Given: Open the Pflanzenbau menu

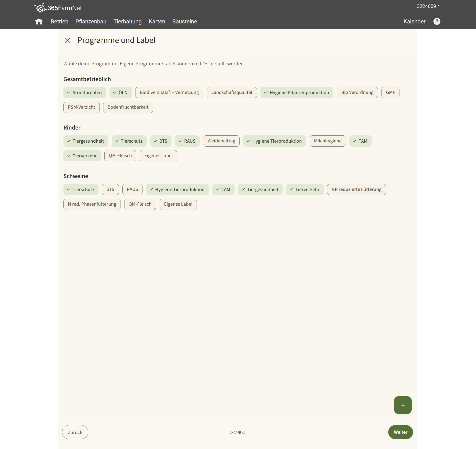Looking at the screenshot, I should (91, 22).
